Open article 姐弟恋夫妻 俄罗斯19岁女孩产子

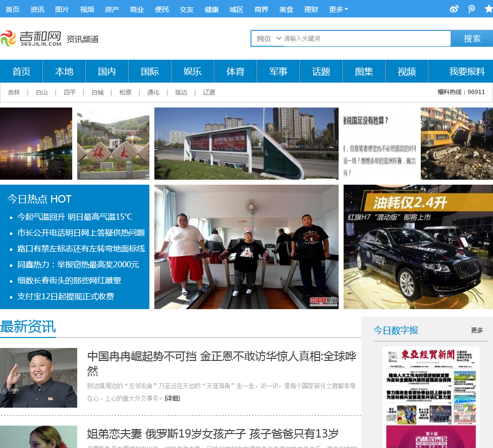(213, 434)
